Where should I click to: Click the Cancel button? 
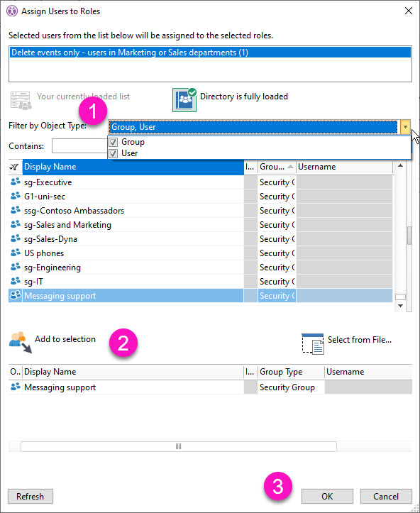coord(386,496)
